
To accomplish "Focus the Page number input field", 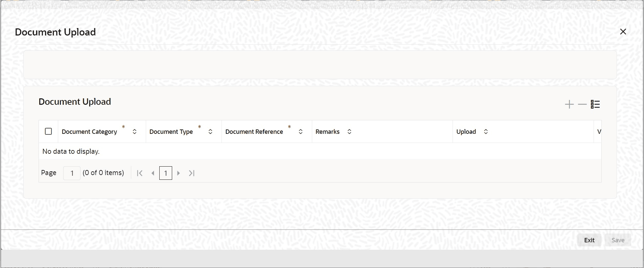I will coord(72,173).
